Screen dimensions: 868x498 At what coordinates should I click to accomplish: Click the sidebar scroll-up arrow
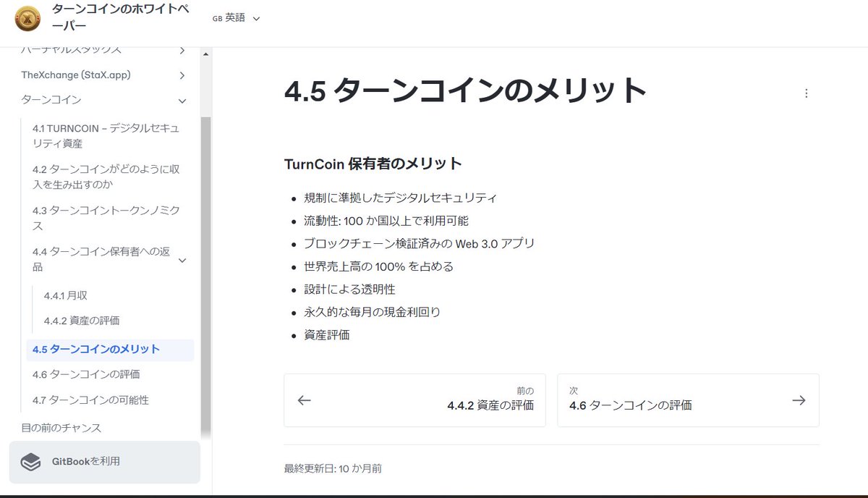[x=206, y=54]
